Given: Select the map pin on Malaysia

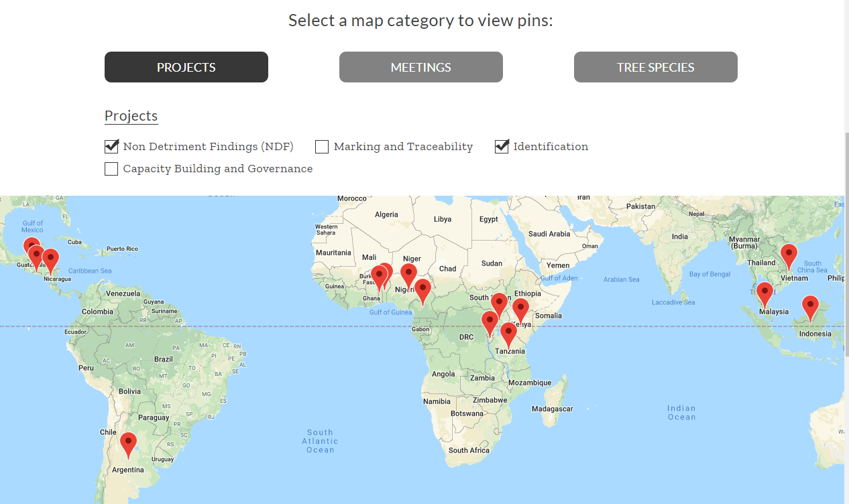Looking at the screenshot, I should pos(765,294).
